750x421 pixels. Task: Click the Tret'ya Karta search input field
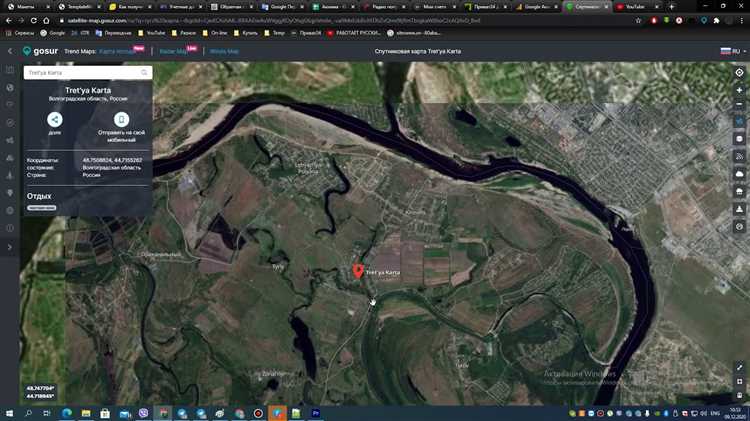click(80, 72)
